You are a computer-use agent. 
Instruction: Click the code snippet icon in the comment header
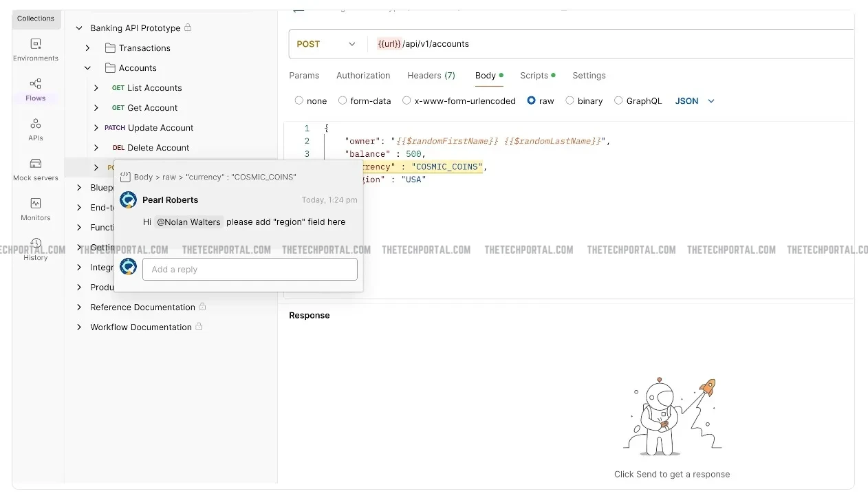pyautogui.click(x=125, y=177)
